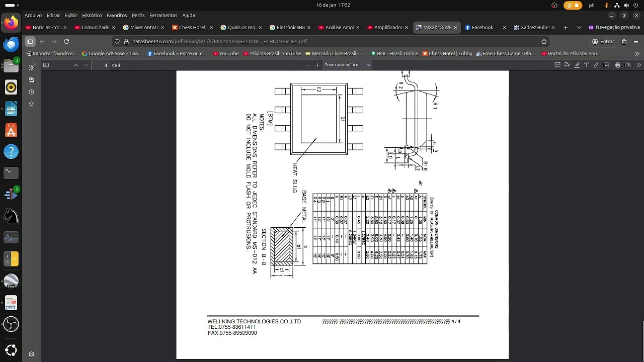Select the PDF signature tool
This screenshot has width=644, height=362.
(x=567, y=65)
